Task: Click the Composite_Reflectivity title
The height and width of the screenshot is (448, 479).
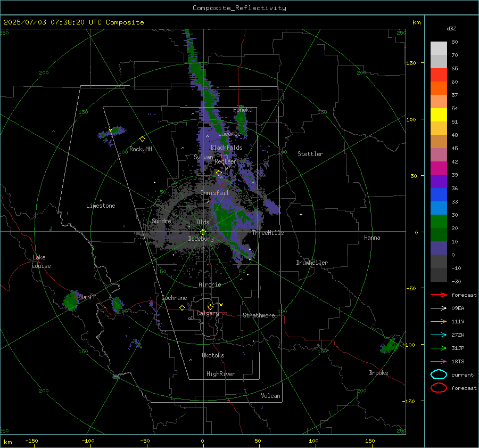Action: [240, 8]
